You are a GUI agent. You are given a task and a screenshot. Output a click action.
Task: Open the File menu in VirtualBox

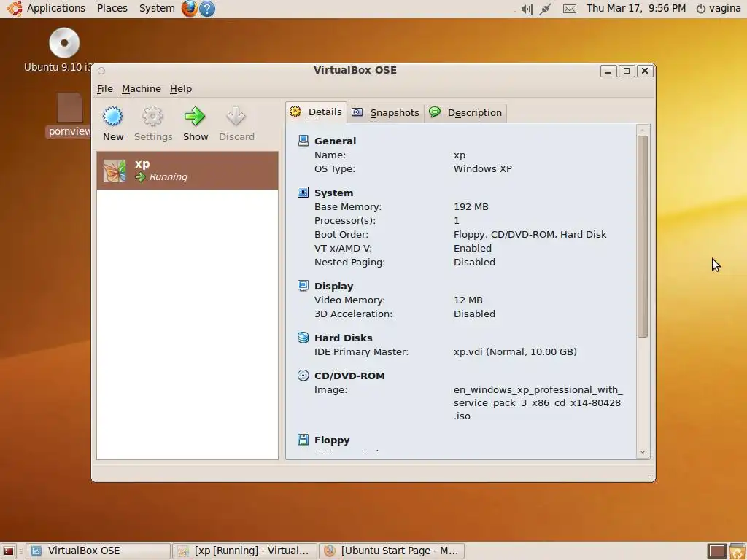(x=105, y=88)
